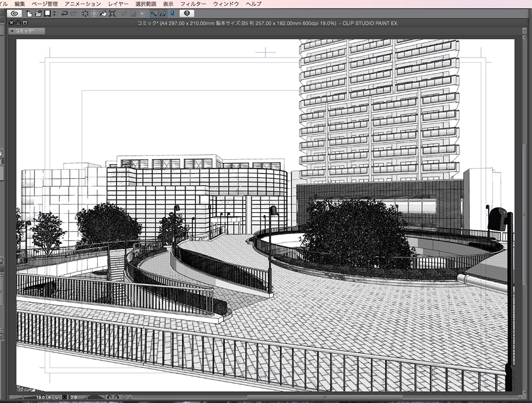Expand save options arrows beside disk icon

click(54, 14)
